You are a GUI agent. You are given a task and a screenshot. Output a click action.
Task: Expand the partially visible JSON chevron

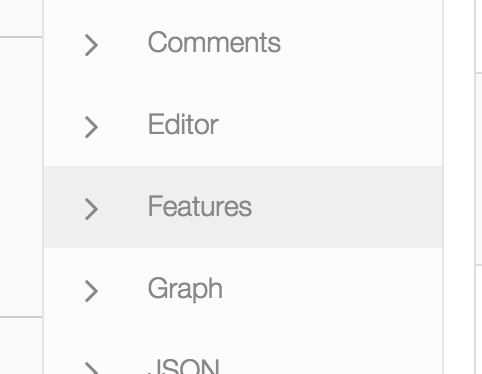point(91,368)
